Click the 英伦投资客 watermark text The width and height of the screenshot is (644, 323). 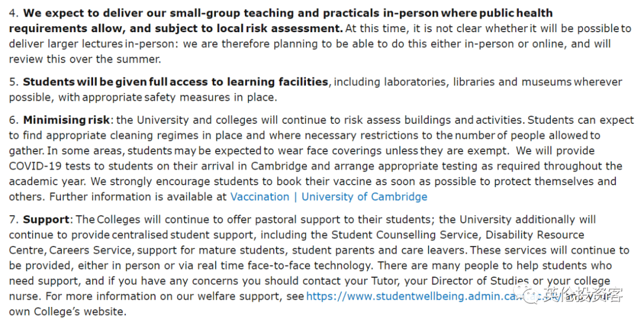point(583,294)
